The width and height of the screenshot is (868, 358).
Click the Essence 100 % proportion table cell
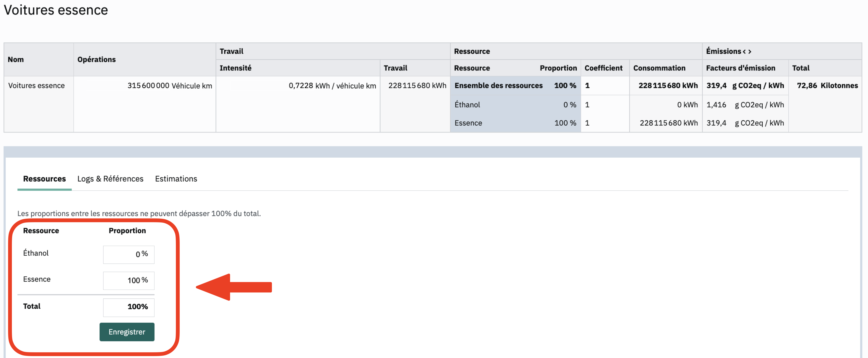coord(565,123)
